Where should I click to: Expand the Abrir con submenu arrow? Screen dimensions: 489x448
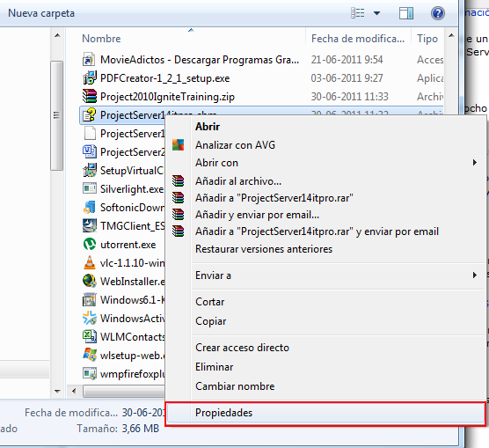[x=474, y=162]
